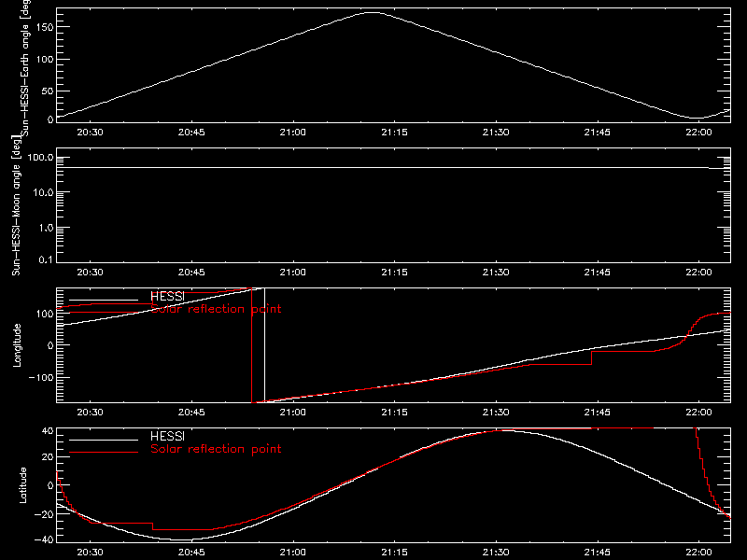This screenshot has height=560, width=747.
Task: Click the 21:15 time label under Latitude plot
Action: click(394, 552)
